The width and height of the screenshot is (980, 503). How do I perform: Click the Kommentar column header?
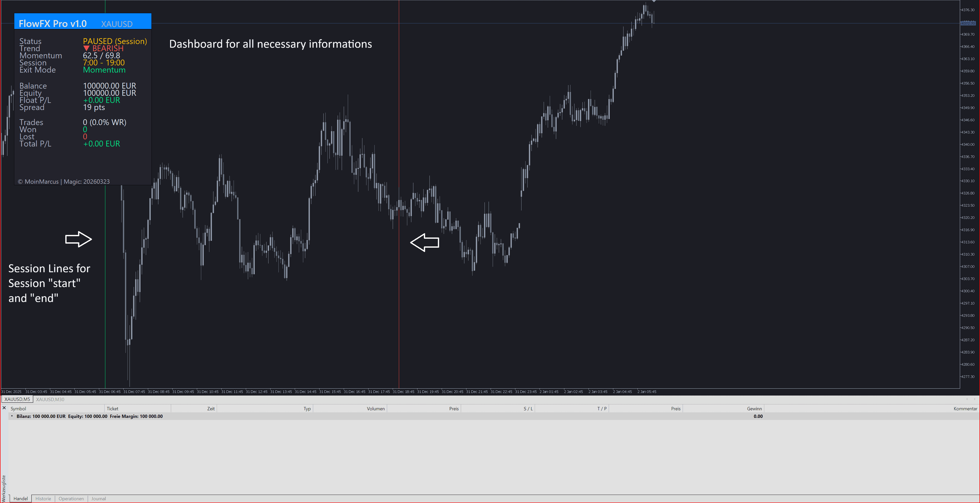coord(872,409)
